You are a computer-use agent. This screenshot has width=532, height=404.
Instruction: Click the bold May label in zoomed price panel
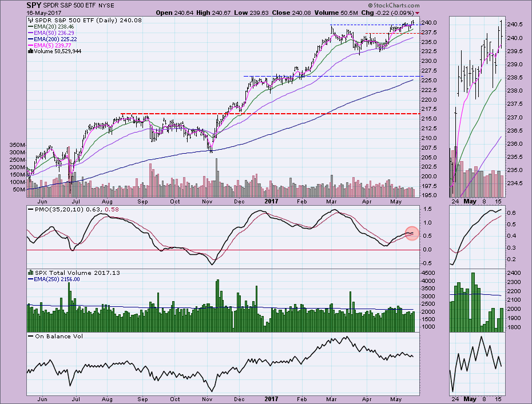470,201
